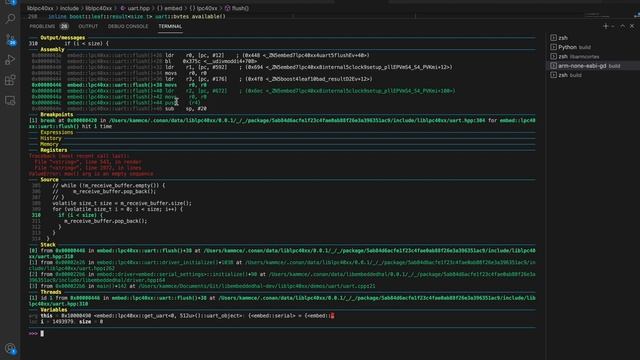Click 'volatile size_t size = m_receive_buffer.size();' line

pyautogui.click(x=122, y=203)
